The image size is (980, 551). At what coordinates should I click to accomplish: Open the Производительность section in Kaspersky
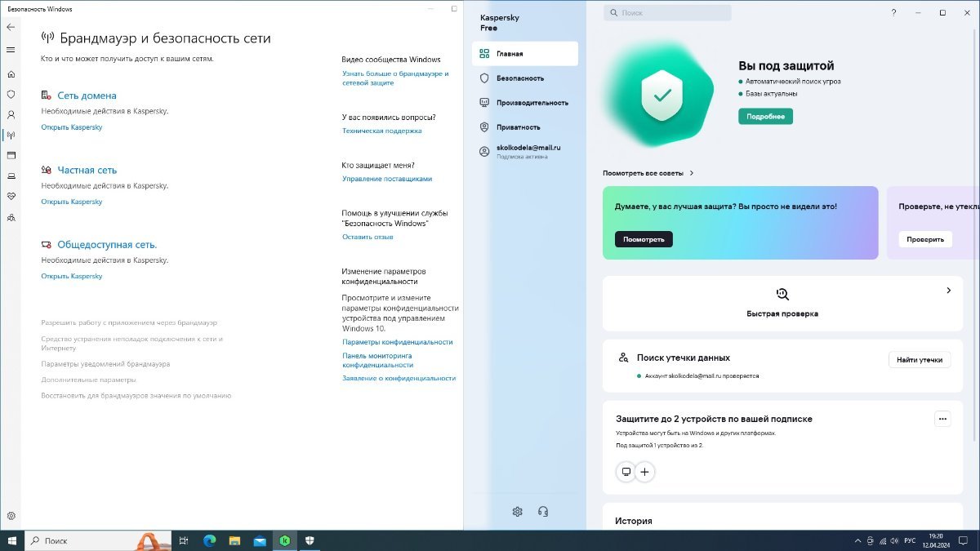[x=525, y=103]
